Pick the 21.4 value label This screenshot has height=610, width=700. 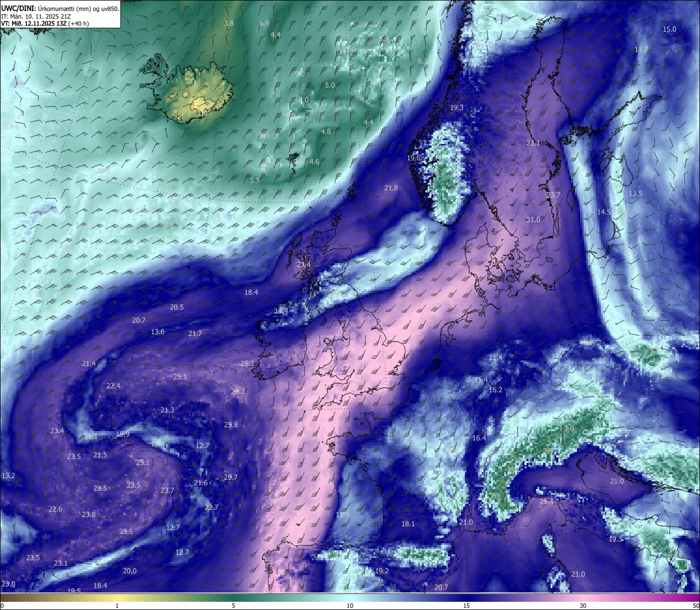(x=89, y=364)
